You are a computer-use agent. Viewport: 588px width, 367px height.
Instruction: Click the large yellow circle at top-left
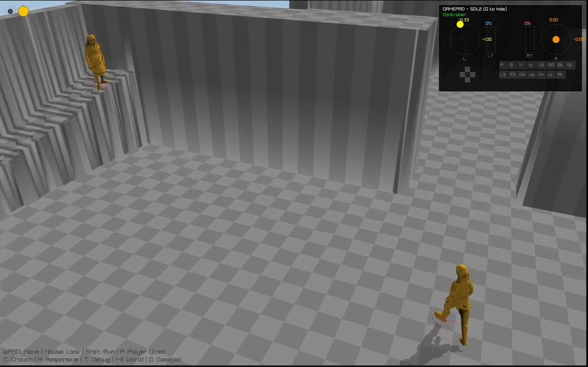(23, 11)
